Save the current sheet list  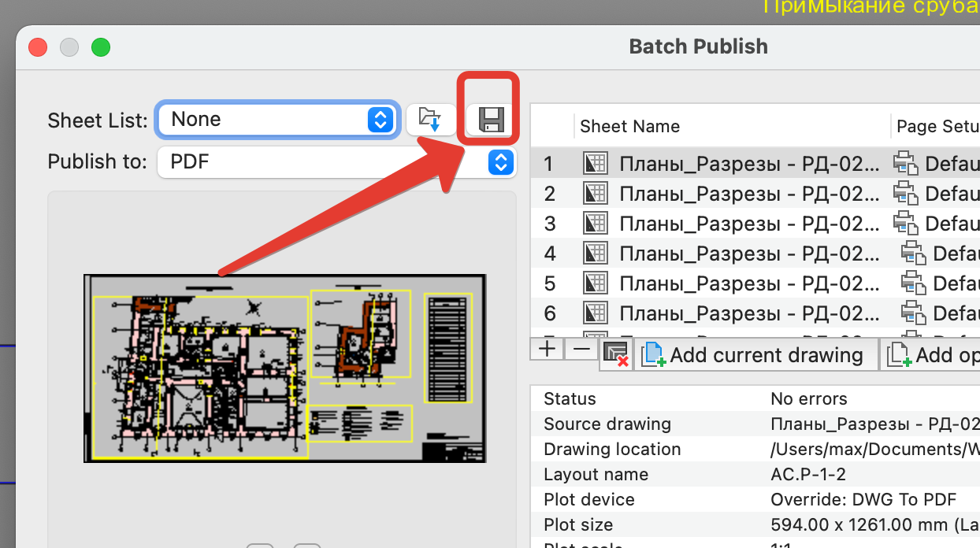(490, 119)
